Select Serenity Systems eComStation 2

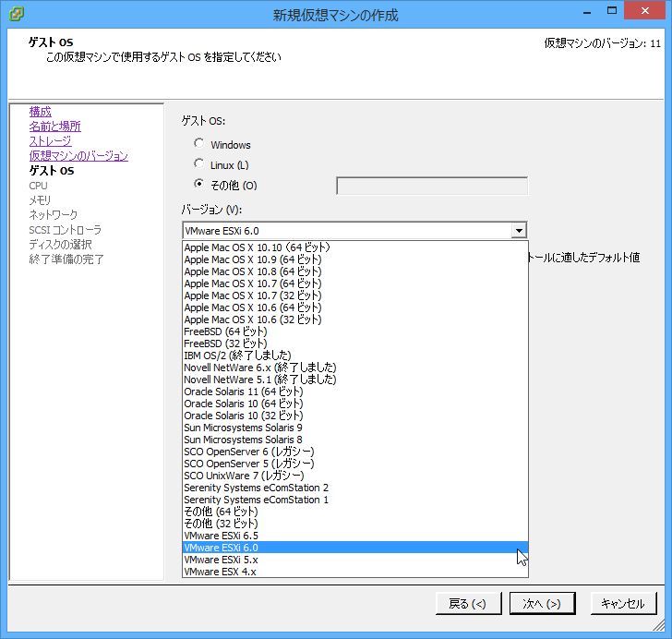tap(354, 488)
